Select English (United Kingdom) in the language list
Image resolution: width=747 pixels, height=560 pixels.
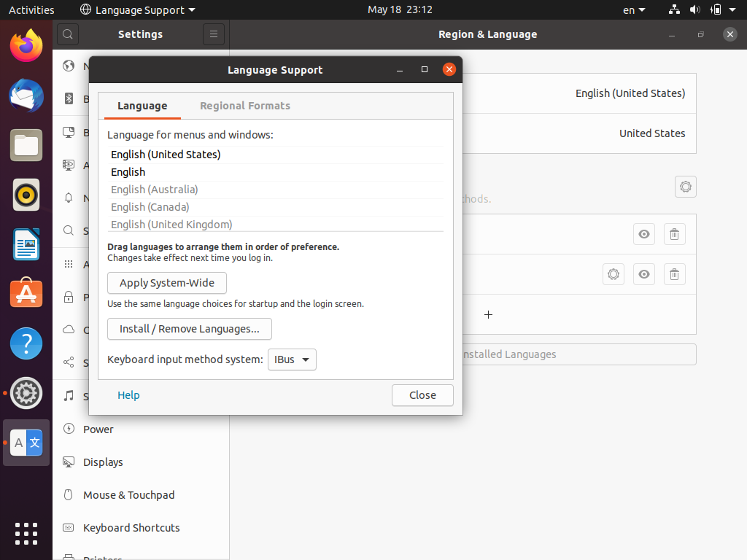(171, 225)
